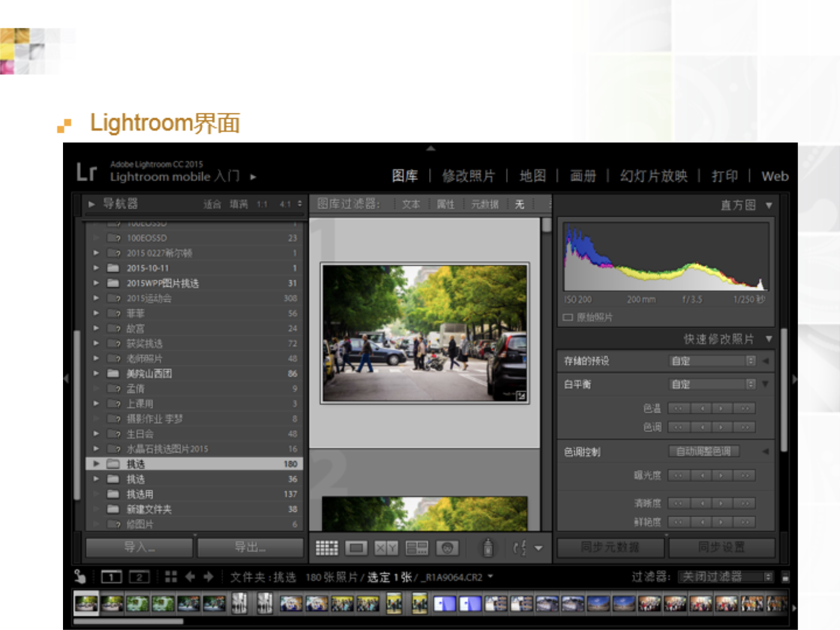Screen dimensions: 840x630
Task: Enable the 原始照片 checkbox under histogram
Action: pos(568,317)
